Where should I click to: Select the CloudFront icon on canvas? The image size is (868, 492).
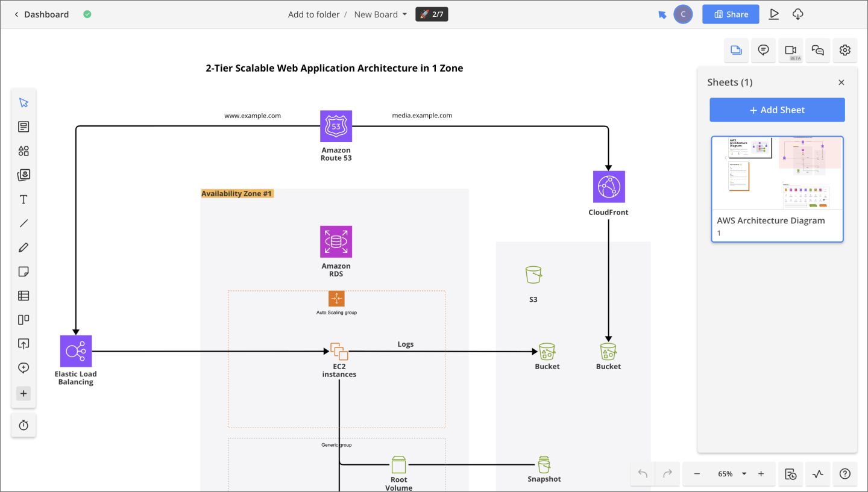(609, 187)
